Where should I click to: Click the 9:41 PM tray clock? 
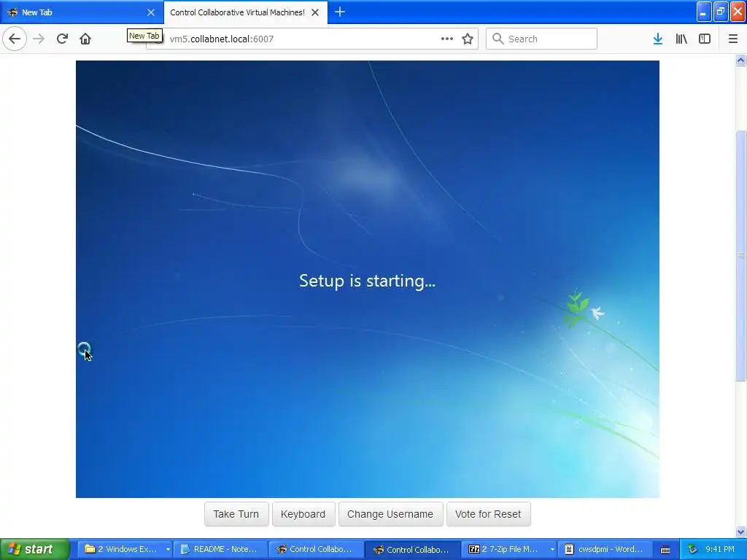720,549
